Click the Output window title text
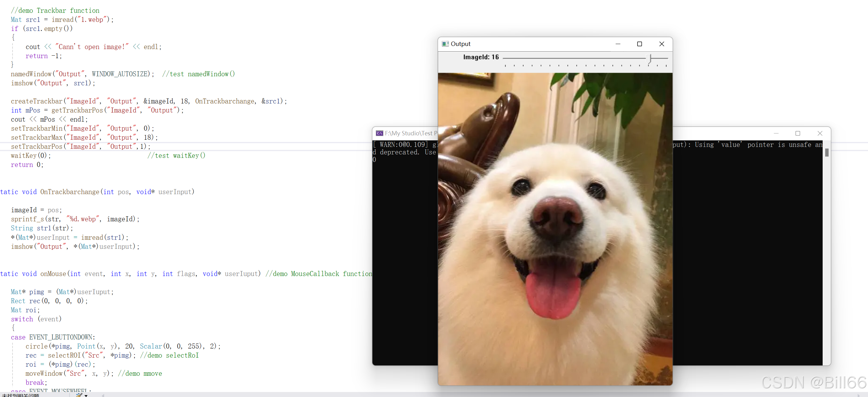The image size is (868, 397). [x=460, y=44]
